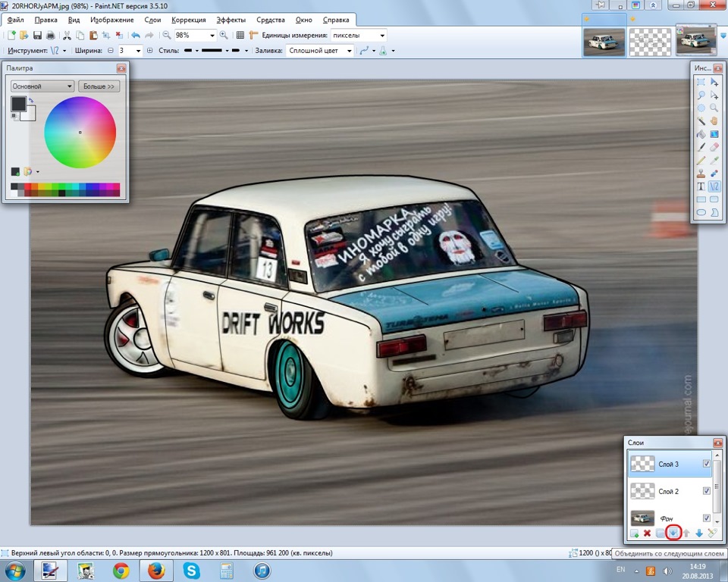Select the Rectangle Select tool
The image size is (728, 582).
(x=701, y=82)
